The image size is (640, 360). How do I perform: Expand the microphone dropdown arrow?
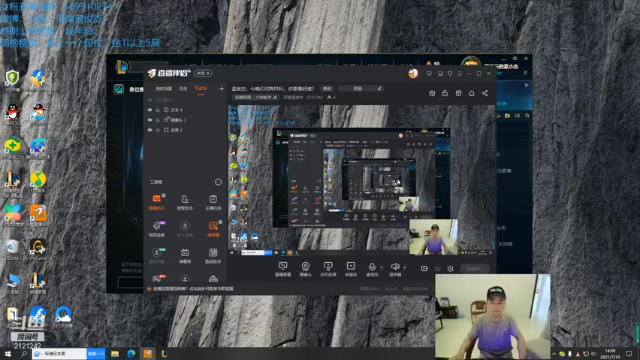click(382, 267)
